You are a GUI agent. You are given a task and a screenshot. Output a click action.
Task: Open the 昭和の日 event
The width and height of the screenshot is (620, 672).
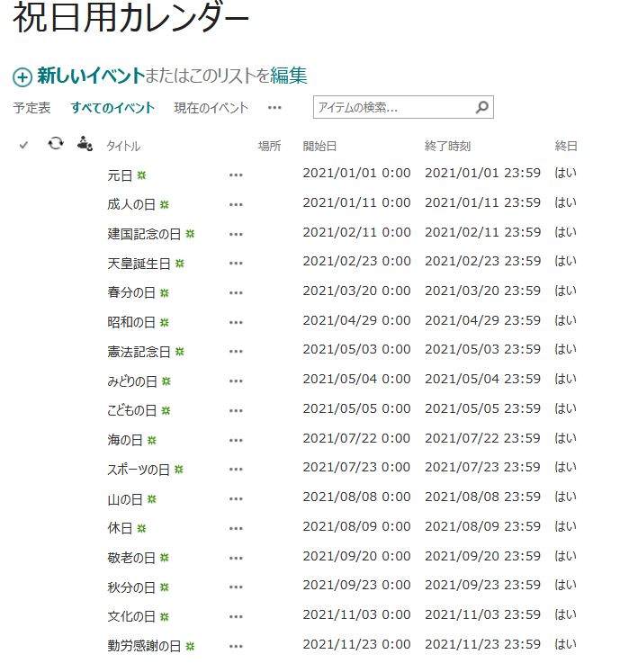point(131,323)
